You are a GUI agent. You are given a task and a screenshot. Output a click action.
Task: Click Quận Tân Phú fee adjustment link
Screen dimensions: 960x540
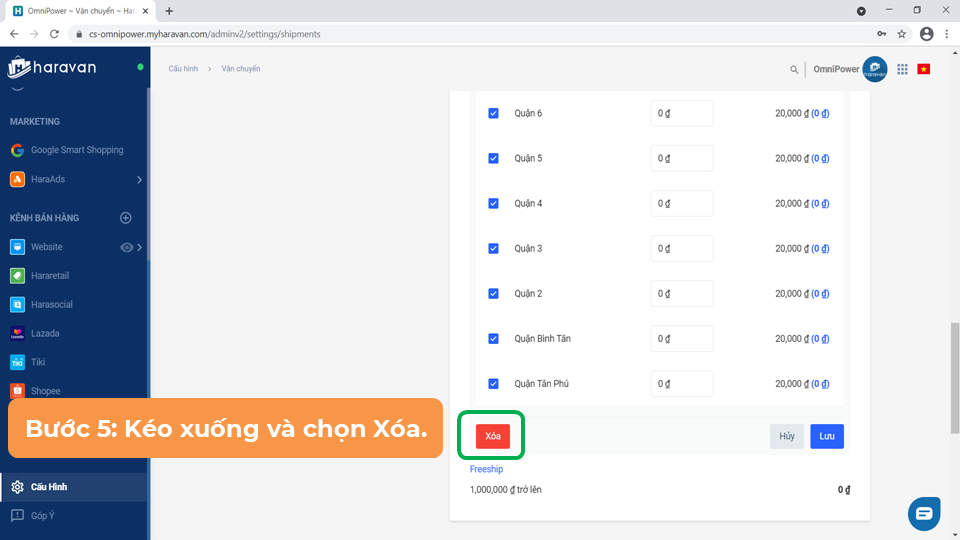(x=820, y=384)
